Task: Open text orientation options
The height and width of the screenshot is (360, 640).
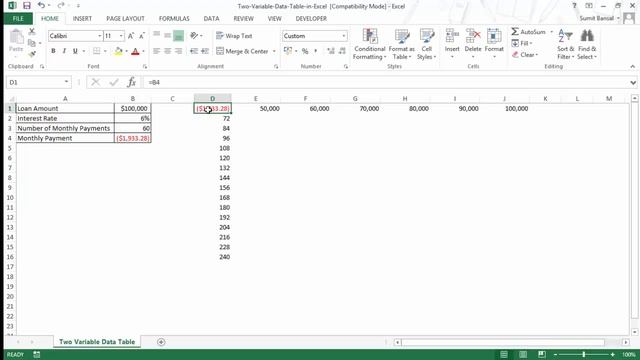Action: click(196, 36)
